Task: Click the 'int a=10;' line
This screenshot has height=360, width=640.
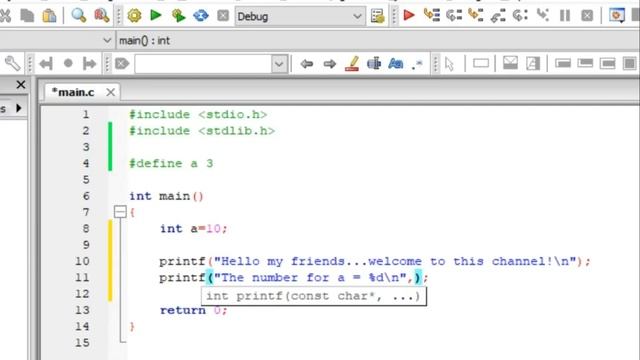Action: pos(193,229)
